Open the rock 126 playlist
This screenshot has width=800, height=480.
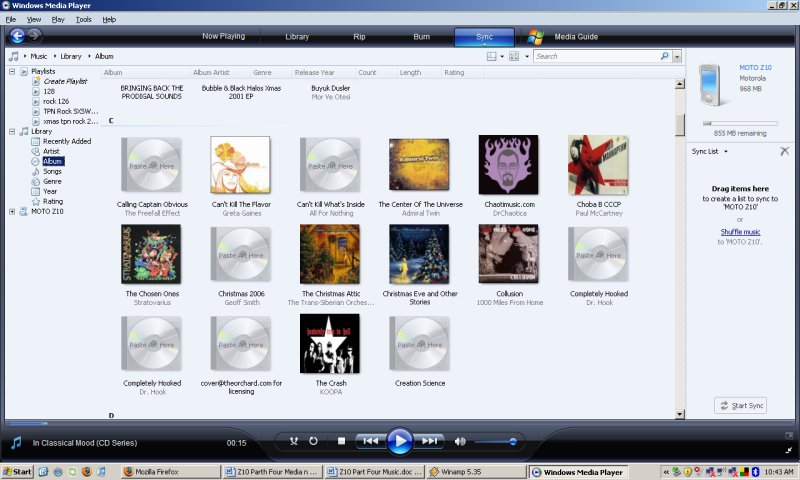(56, 101)
